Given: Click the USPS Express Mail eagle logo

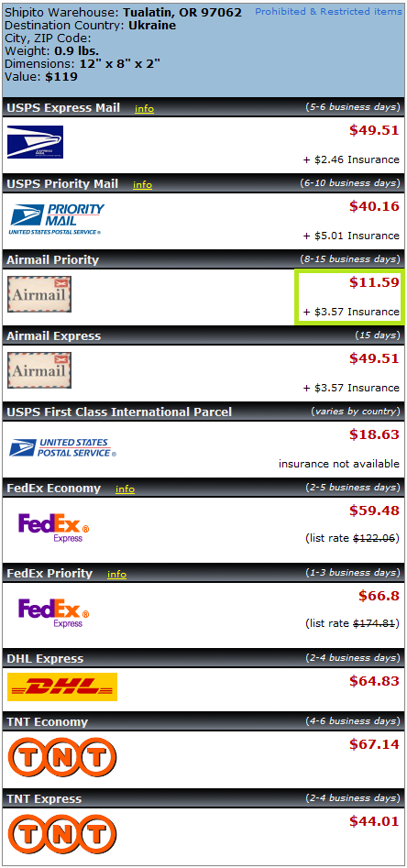Looking at the screenshot, I should 35,142.
